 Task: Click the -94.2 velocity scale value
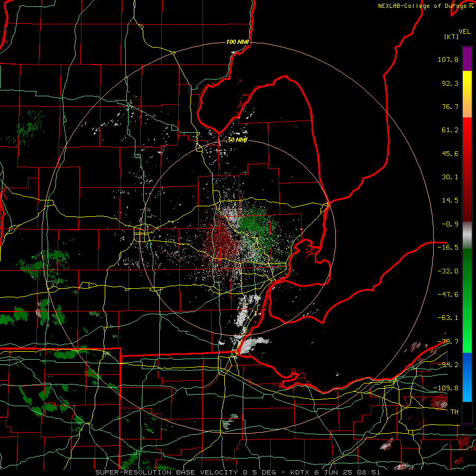click(x=448, y=364)
